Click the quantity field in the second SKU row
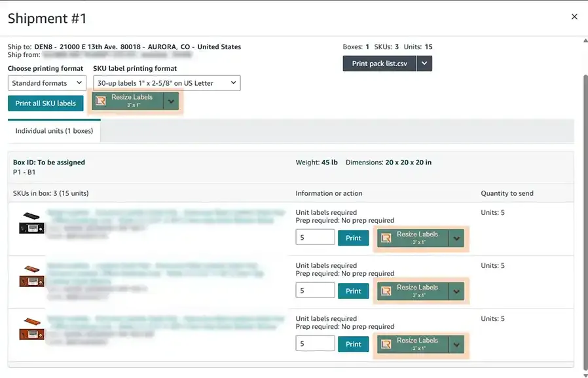The width and height of the screenshot is (588, 378). coord(315,290)
